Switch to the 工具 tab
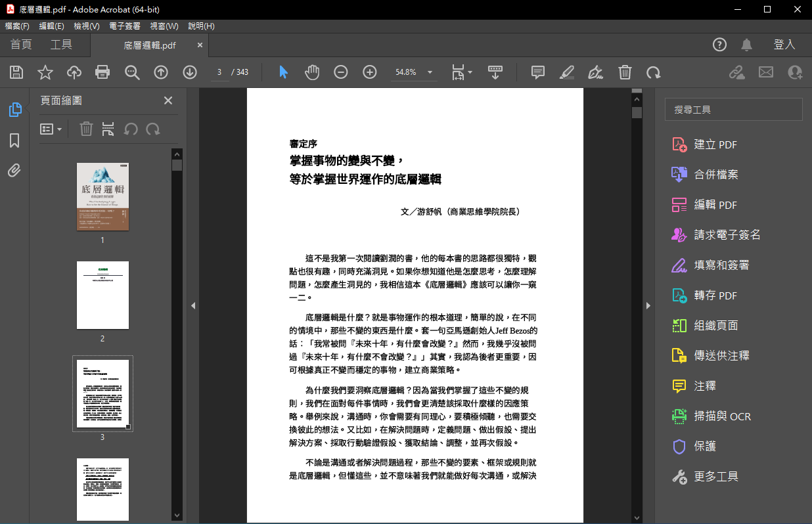The height and width of the screenshot is (524, 812). tap(61, 45)
